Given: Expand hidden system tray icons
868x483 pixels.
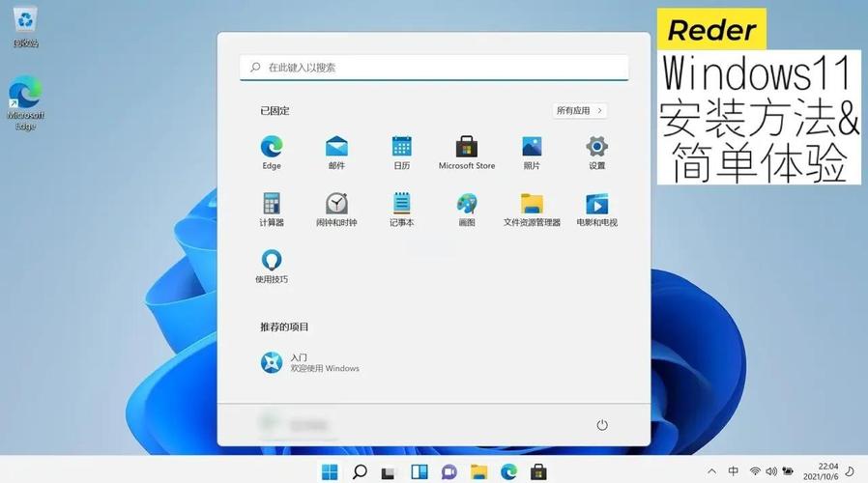Looking at the screenshot, I should point(711,471).
